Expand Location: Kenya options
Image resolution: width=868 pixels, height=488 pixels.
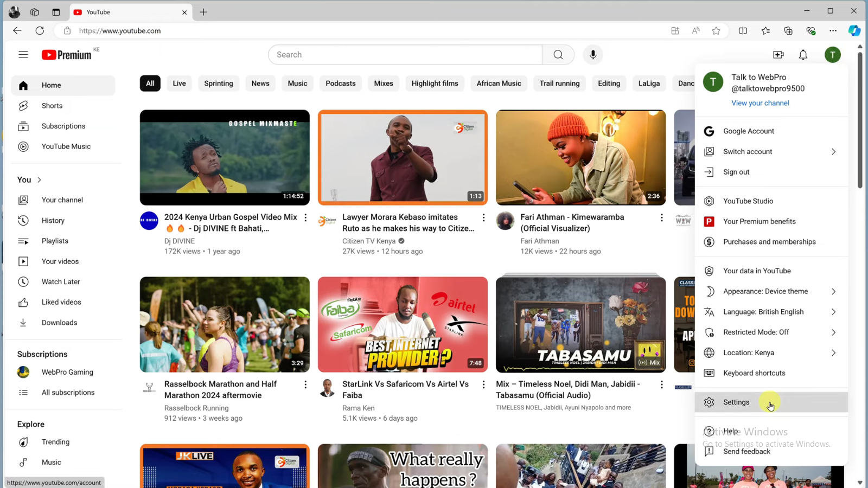tap(771, 353)
